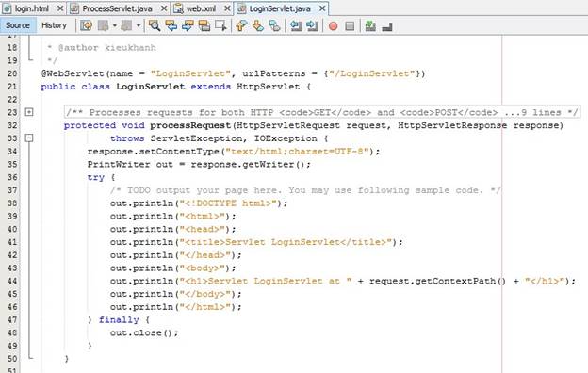Click the Find Selection magnifier icon

pyautogui.click(x=155, y=25)
